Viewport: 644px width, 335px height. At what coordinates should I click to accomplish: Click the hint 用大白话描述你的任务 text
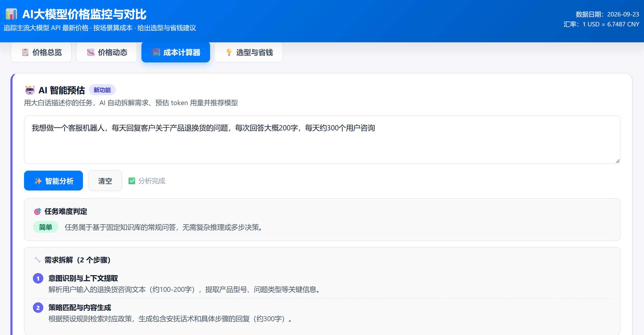131,103
